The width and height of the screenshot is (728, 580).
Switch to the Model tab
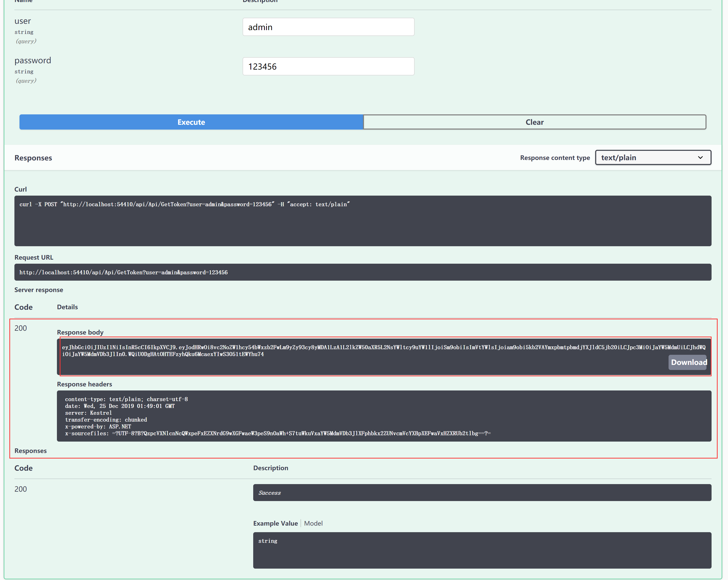click(x=313, y=523)
